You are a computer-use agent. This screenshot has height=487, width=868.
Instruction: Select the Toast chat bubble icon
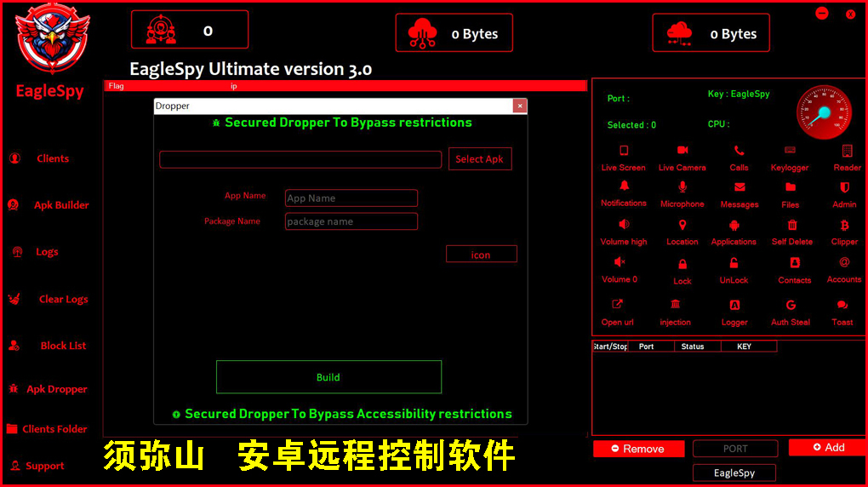tap(842, 306)
